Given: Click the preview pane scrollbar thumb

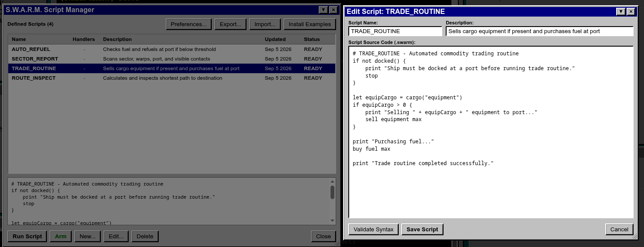Looking at the screenshot, I should (x=332, y=192).
